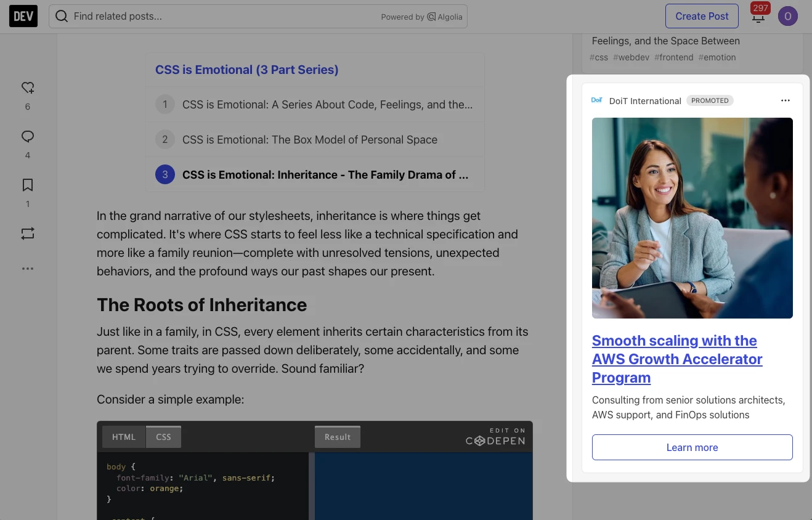The height and width of the screenshot is (520, 812).
Task: Click the text Consider a simple example:
Action: point(170,400)
